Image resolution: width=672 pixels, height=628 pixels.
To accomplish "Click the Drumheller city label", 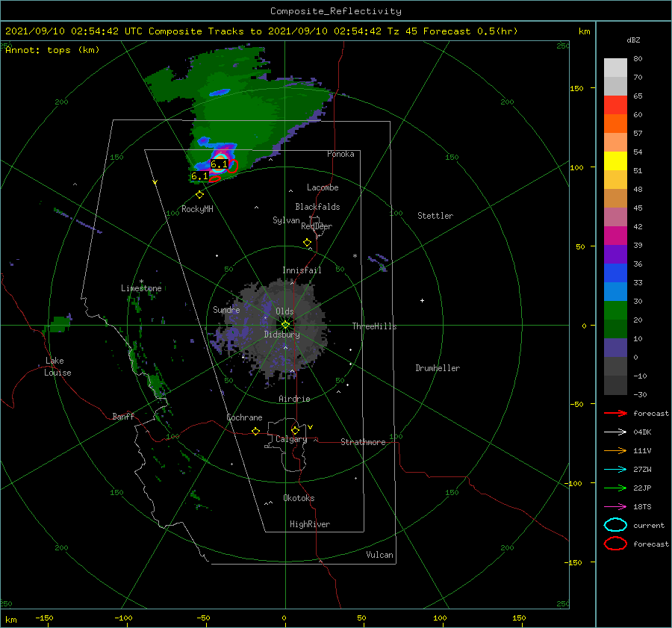I will [438, 368].
